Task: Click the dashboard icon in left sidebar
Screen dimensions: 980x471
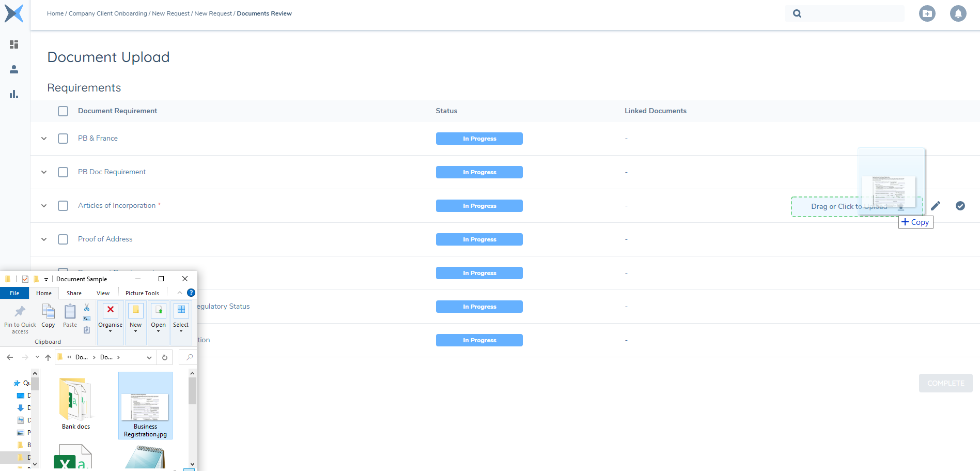Action: pyautogui.click(x=14, y=44)
